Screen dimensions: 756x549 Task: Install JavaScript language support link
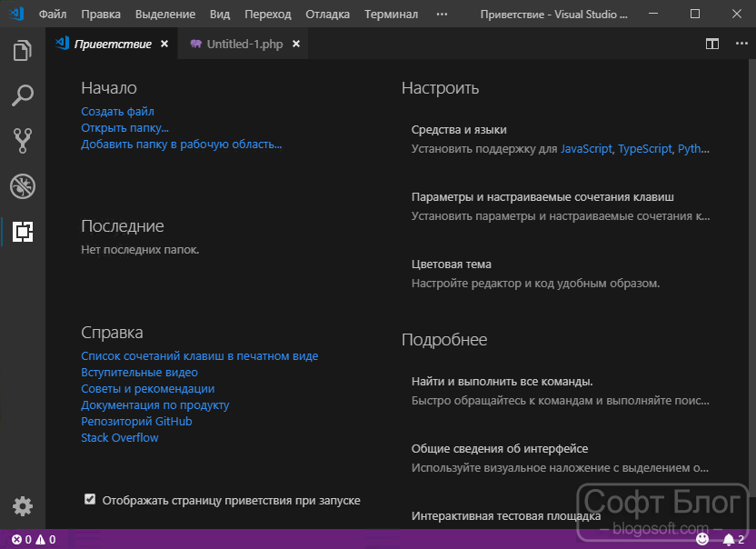(586, 148)
